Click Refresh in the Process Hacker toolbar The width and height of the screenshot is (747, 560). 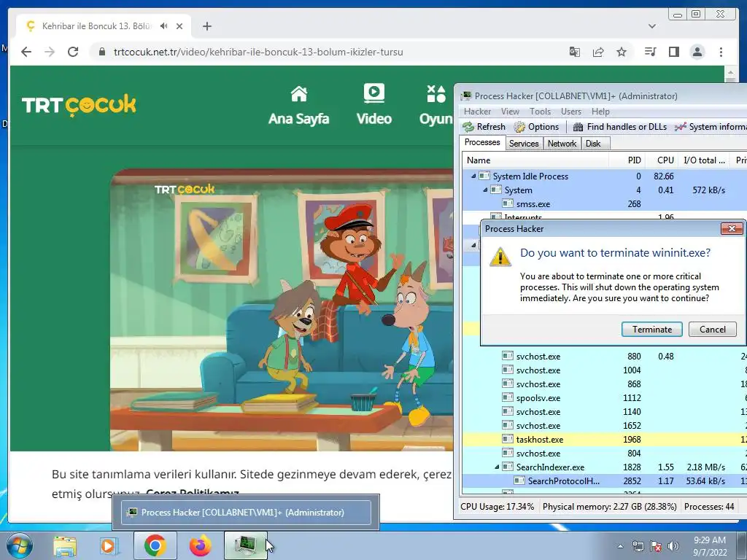click(484, 127)
